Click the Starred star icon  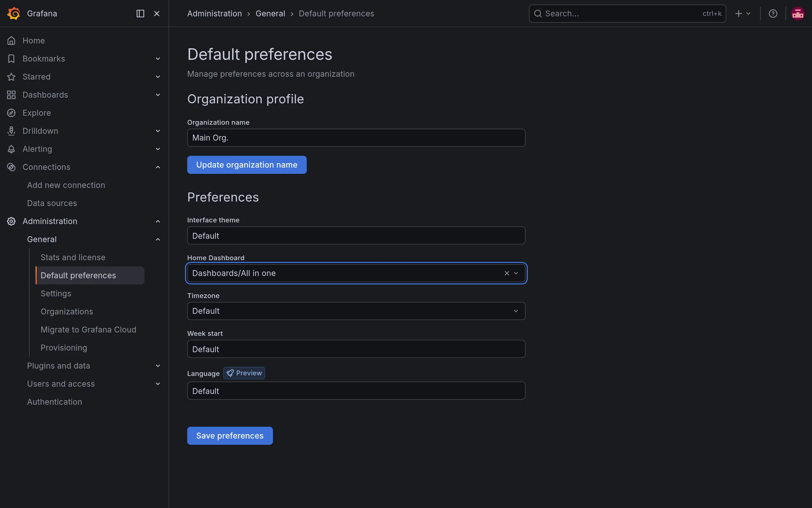click(x=11, y=77)
